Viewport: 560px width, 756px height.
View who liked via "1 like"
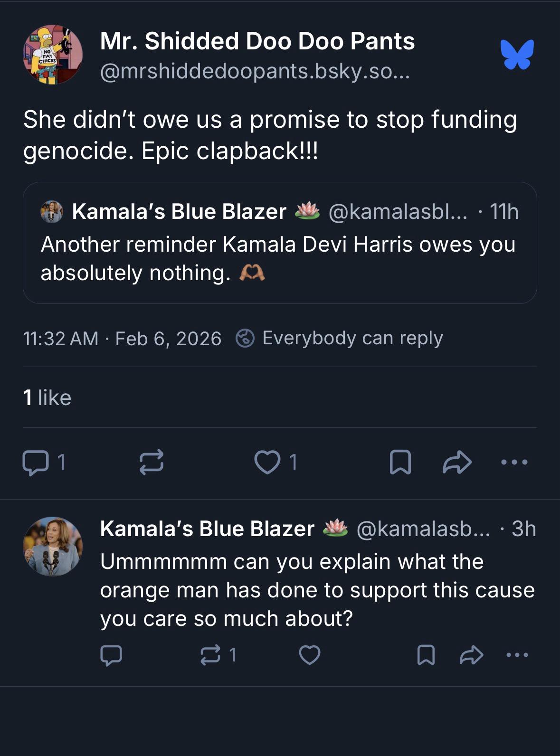click(47, 397)
